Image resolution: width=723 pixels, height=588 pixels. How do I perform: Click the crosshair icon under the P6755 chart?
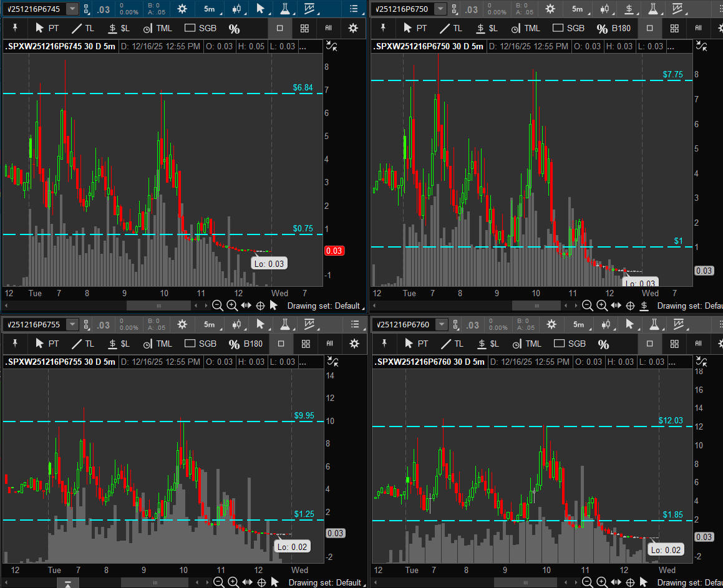pyautogui.click(x=261, y=582)
